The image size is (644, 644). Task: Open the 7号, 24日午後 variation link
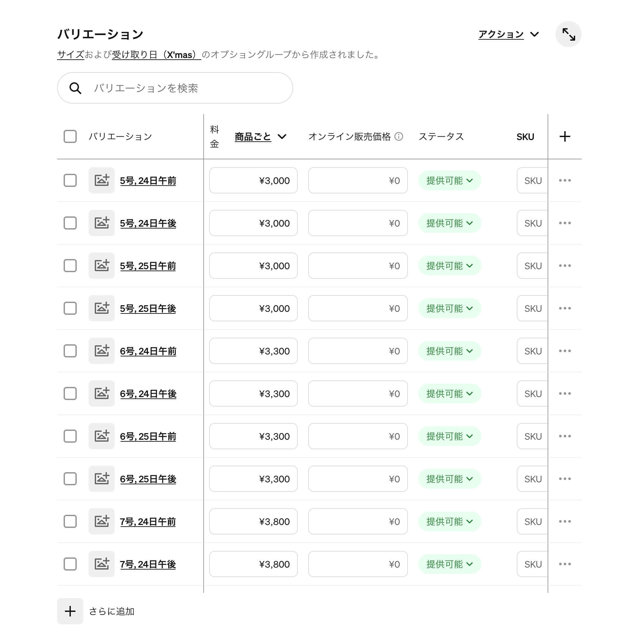point(148,565)
